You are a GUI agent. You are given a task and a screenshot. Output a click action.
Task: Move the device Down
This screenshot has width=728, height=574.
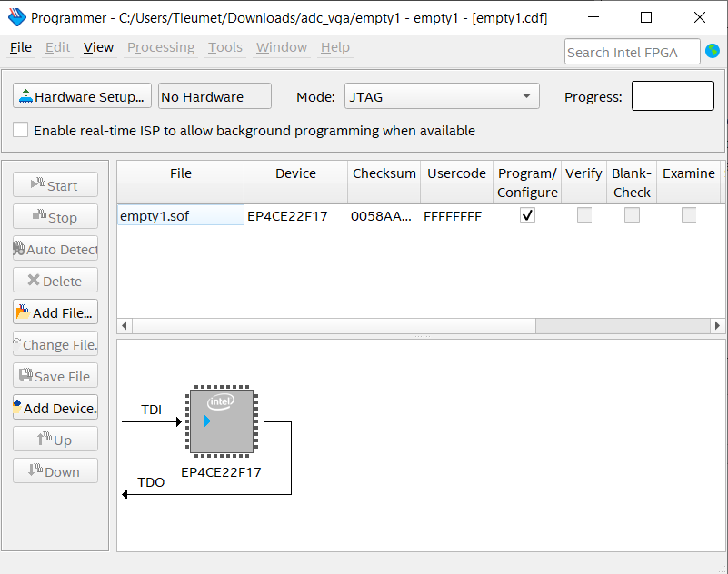pos(55,470)
